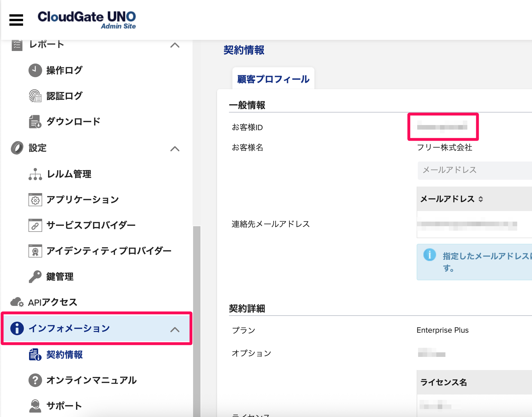Click the レルム管理 hierarchy icon
This screenshot has width=532, height=417.
pyautogui.click(x=35, y=174)
